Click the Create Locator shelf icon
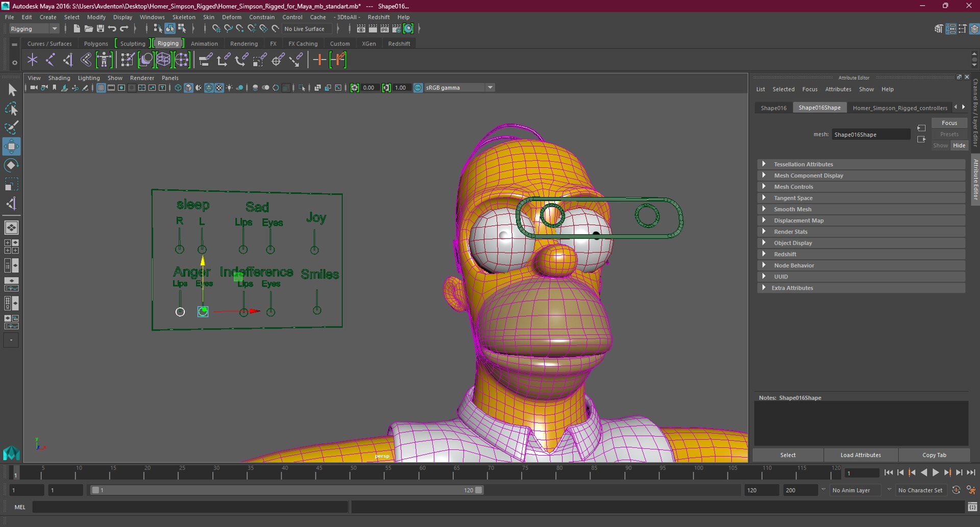This screenshot has height=527, width=980. [x=33, y=60]
